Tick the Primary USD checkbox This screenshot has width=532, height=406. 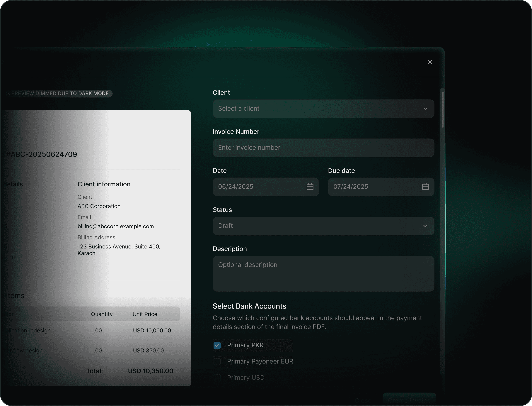[x=217, y=378]
